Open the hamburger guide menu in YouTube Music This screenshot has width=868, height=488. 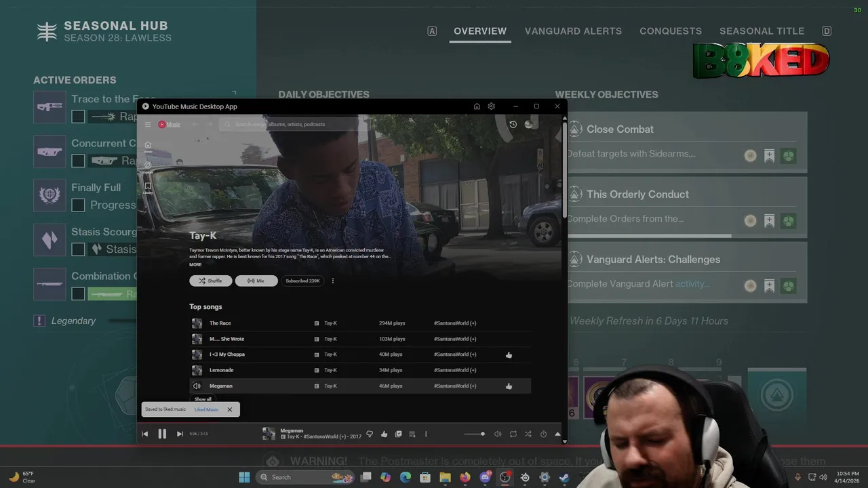148,124
